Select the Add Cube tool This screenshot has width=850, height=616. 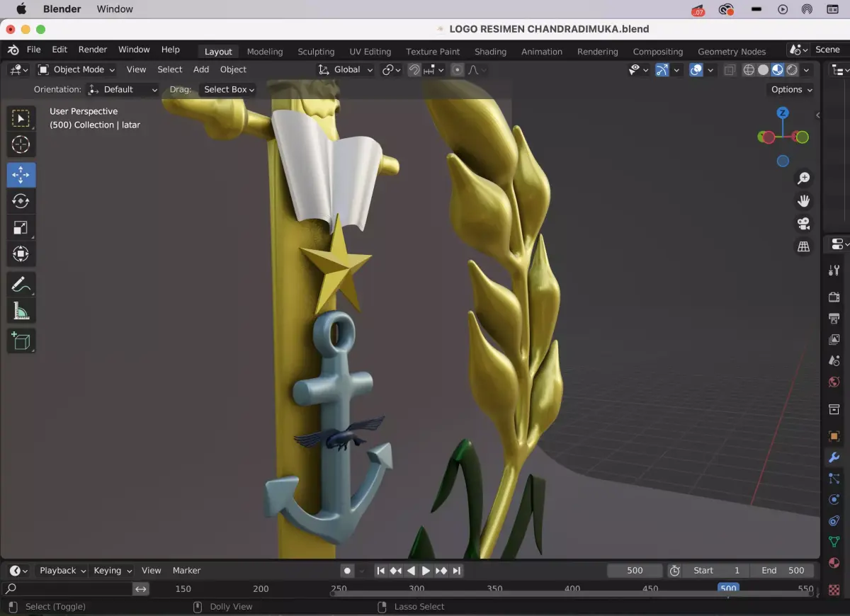(x=21, y=341)
